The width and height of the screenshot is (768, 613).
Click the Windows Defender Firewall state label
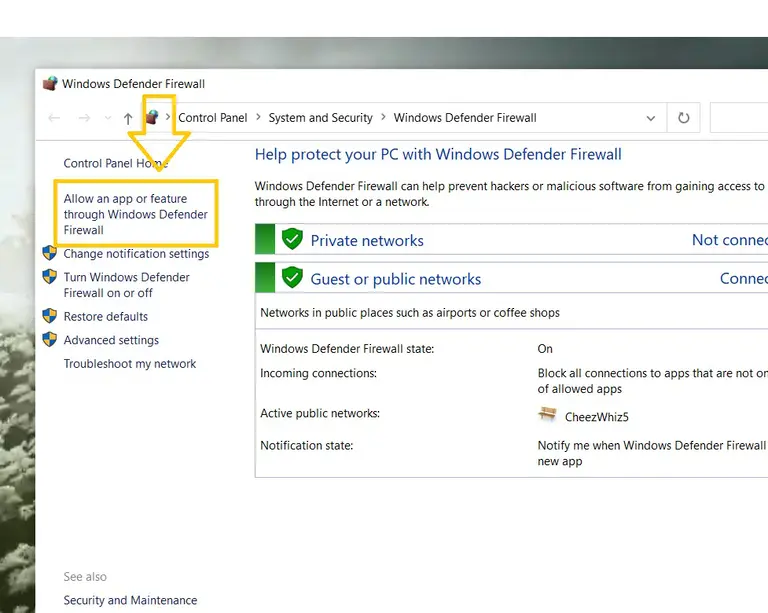point(347,349)
